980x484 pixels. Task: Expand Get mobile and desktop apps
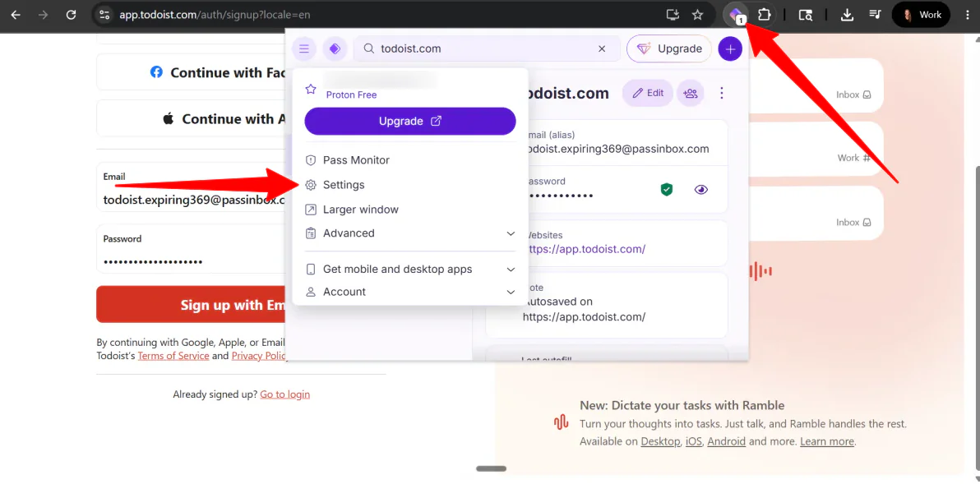pyautogui.click(x=410, y=270)
